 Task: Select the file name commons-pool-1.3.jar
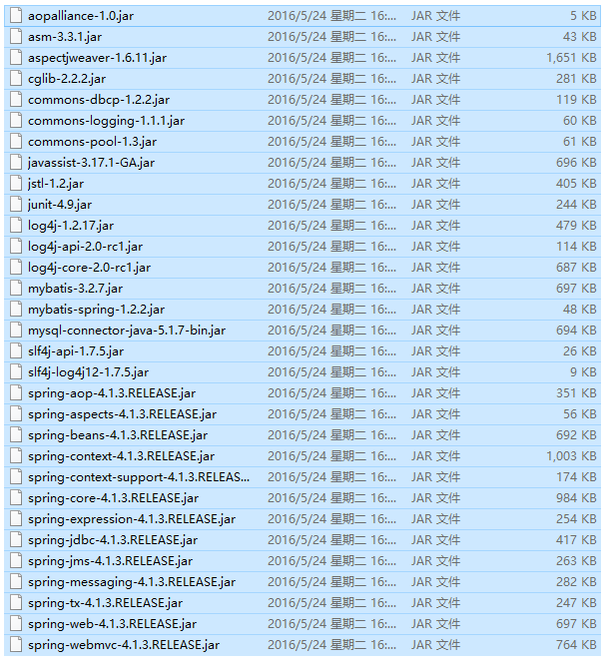click(93, 142)
